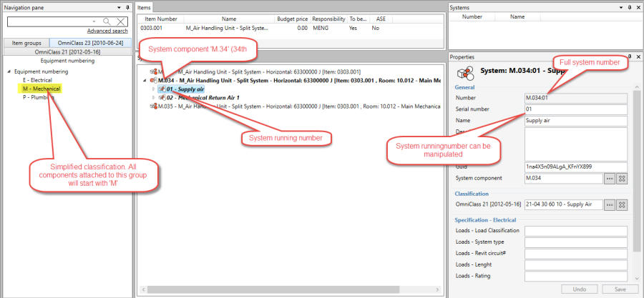This screenshot has width=644, height=298.
Task: Collapse the Equipment numbering tree node
Action: 8,71
